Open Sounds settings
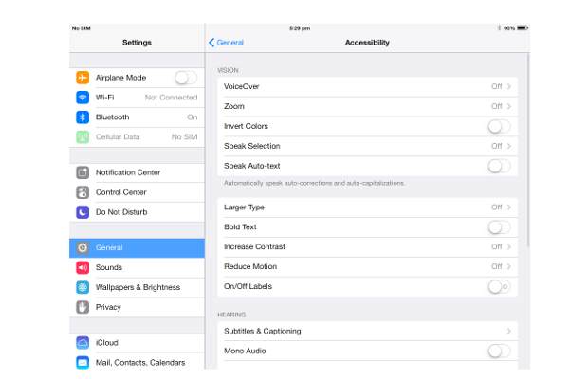588x379 pixels. pyautogui.click(x=137, y=267)
